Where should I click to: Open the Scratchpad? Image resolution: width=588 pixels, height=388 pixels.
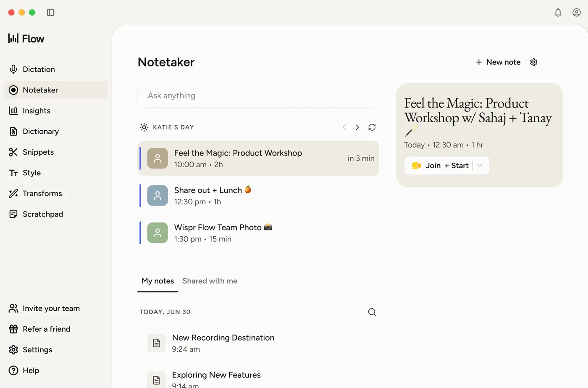tap(56, 214)
